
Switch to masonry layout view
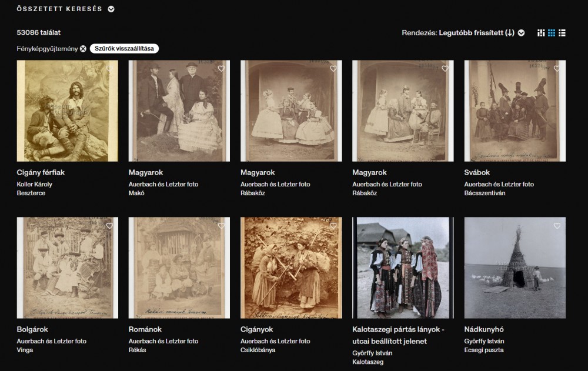(x=541, y=33)
